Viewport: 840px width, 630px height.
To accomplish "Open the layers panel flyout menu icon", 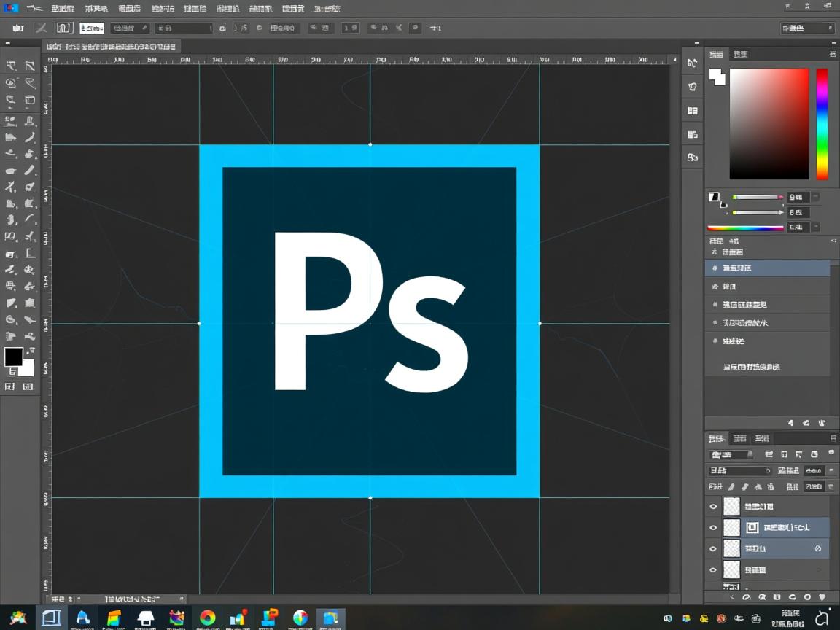I will (833, 438).
